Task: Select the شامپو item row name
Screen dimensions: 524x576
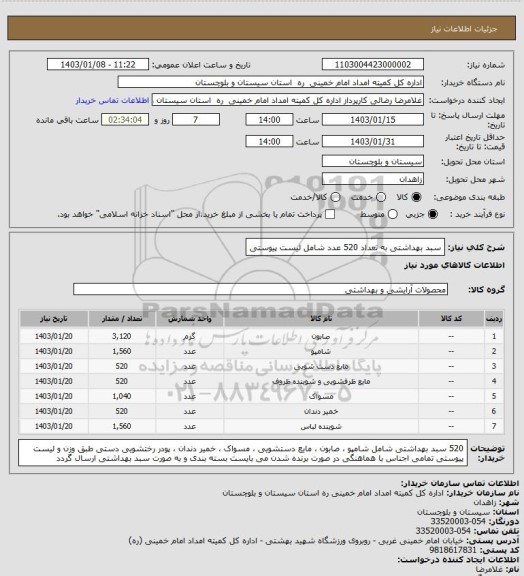Action: (x=321, y=352)
